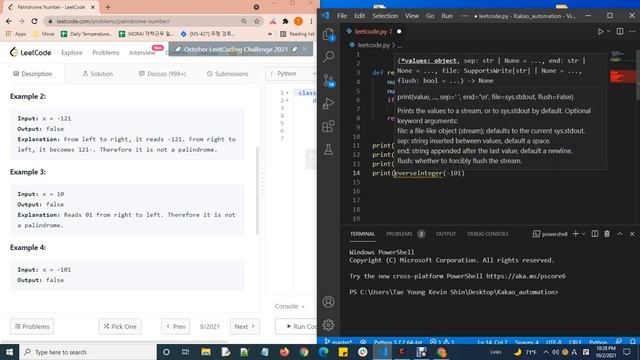Open the LeetCode Solution tab
Viewport: 640px width, 360px height.
coord(98,74)
